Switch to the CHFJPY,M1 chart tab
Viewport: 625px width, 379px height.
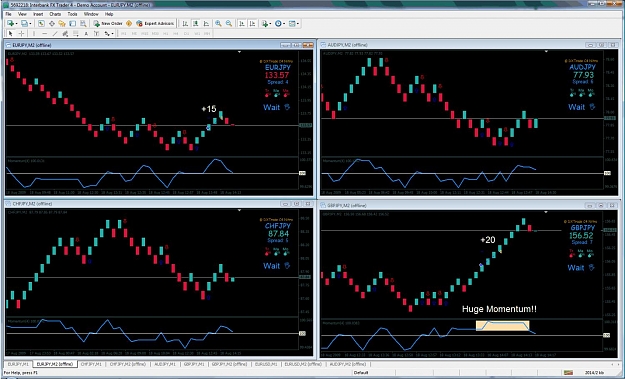[91, 364]
